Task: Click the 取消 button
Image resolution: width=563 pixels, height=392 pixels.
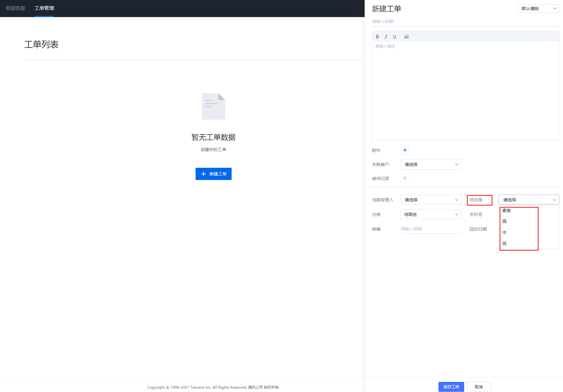Action: (x=479, y=387)
